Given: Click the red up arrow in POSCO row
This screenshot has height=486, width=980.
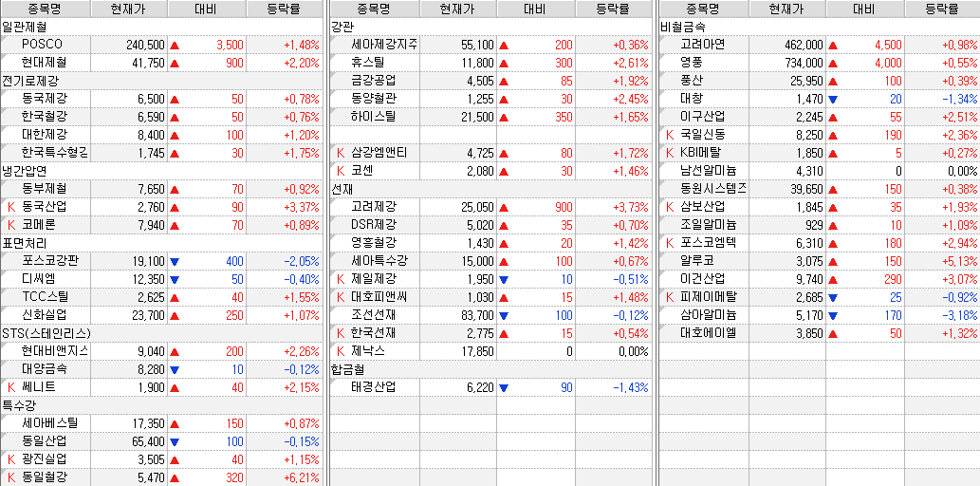Looking at the screenshot, I should coord(175,46).
